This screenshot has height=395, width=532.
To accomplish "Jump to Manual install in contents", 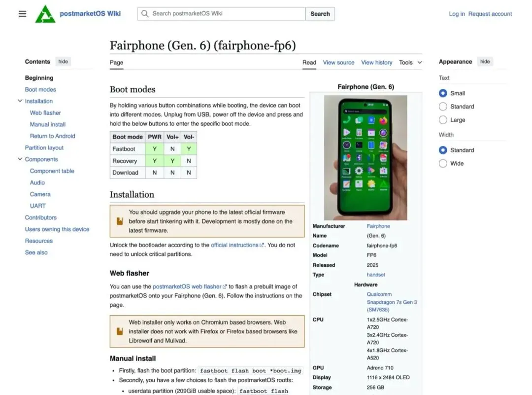I will (47, 124).
